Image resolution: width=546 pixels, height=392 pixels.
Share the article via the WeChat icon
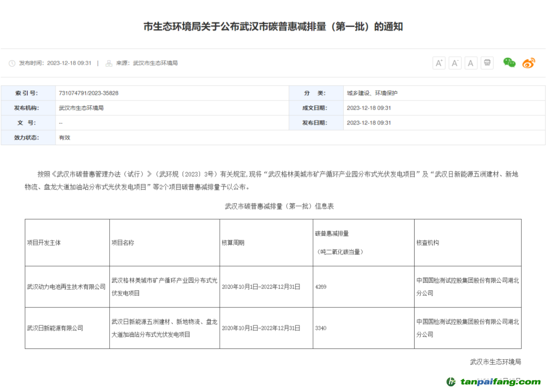pos(509,63)
